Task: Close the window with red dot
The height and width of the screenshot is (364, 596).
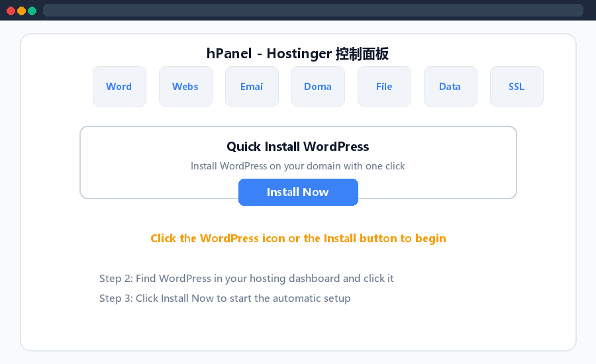Action: [11, 11]
